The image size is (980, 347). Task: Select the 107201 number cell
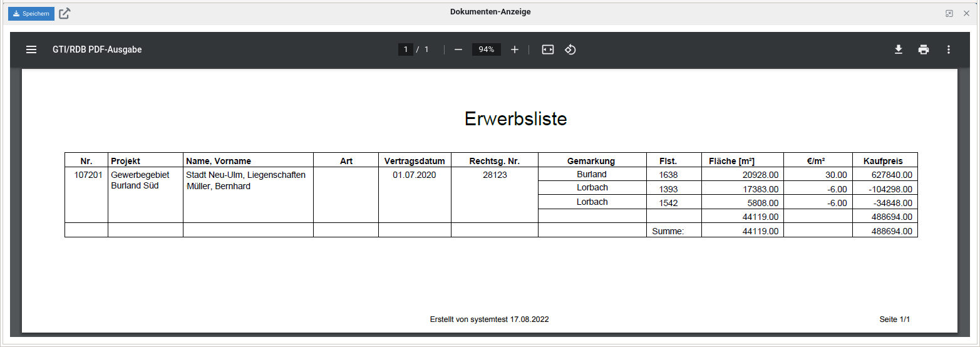(88, 175)
